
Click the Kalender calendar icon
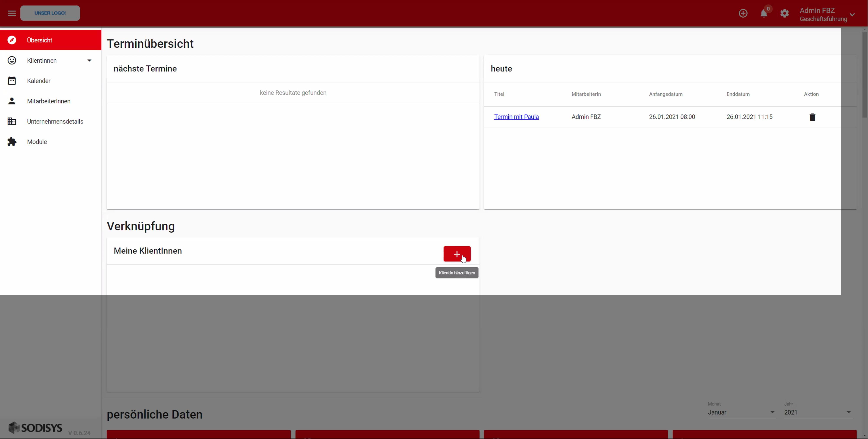click(12, 81)
